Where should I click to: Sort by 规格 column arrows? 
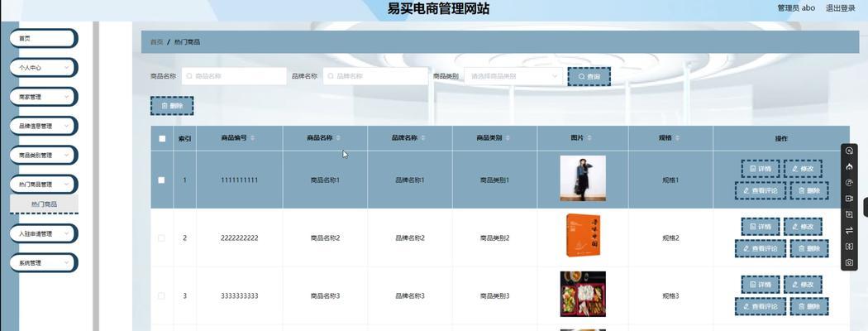[x=677, y=138]
